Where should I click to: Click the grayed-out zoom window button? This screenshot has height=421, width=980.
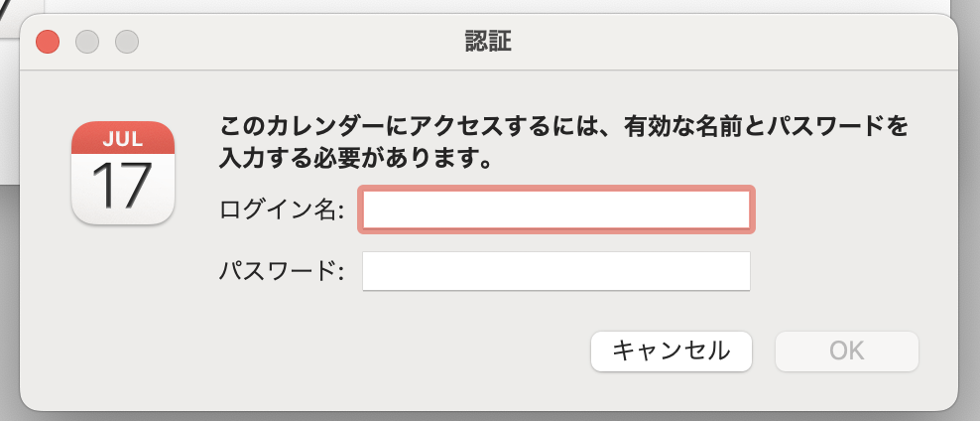(x=127, y=42)
